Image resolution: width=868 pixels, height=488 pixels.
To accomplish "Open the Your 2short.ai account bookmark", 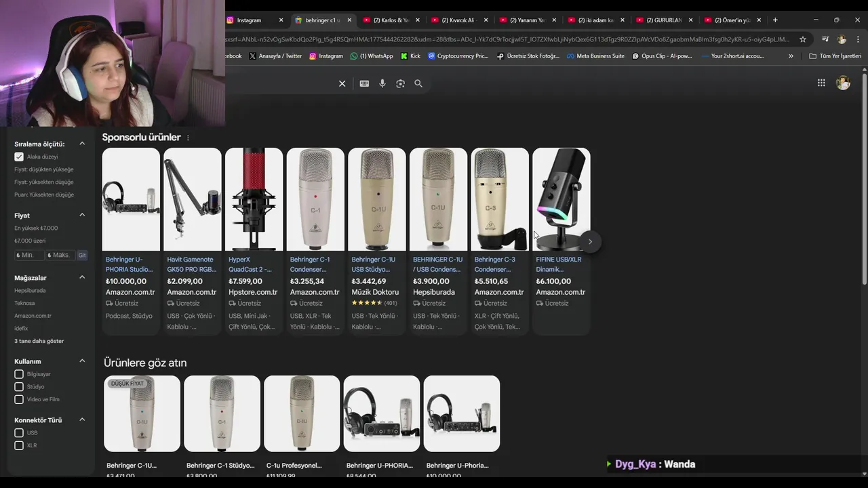I will click(x=732, y=56).
